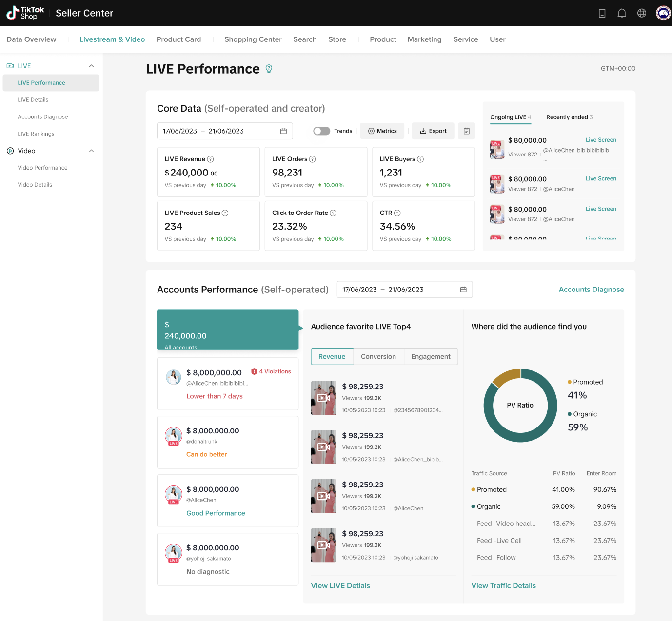Screen dimensions: 672x621
Task: Select the Engagement segment option
Action: click(x=431, y=357)
